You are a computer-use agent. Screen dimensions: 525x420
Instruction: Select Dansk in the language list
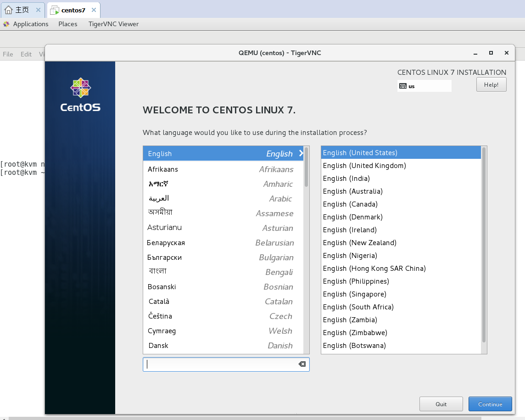pyautogui.click(x=223, y=346)
